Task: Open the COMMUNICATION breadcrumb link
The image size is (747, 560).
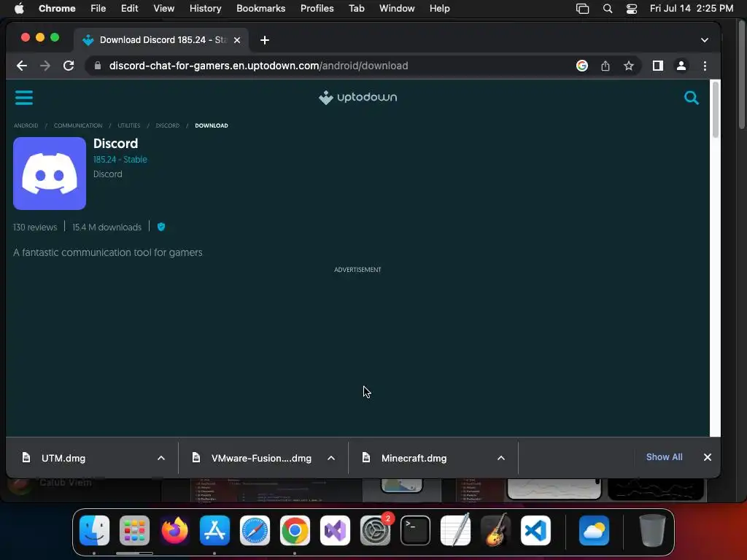Action: click(x=78, y=125)
